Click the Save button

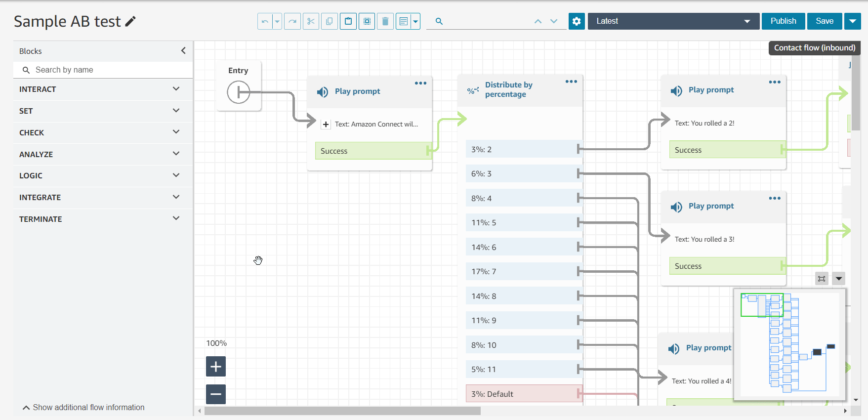click(825, 21)
